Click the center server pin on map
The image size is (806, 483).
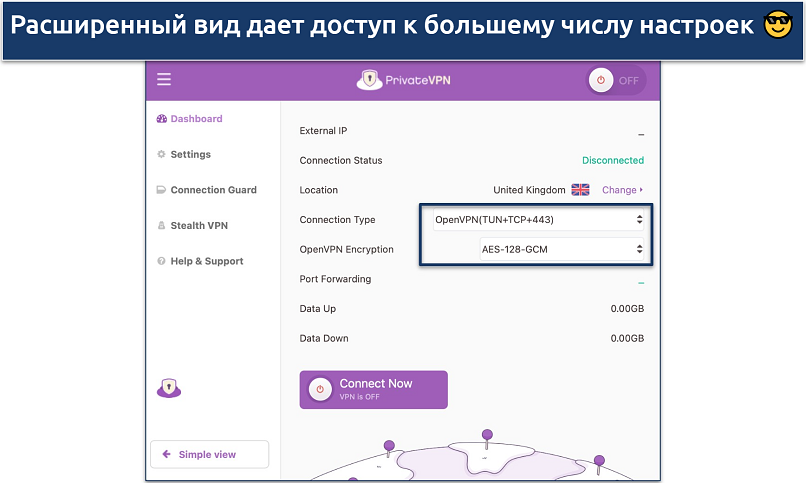click(x=487, y=436)
